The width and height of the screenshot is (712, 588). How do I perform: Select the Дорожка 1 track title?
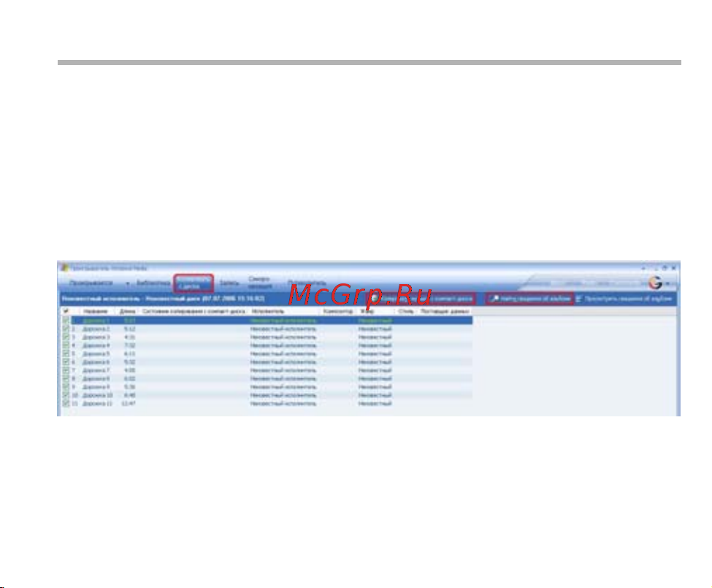click(96, 321)
